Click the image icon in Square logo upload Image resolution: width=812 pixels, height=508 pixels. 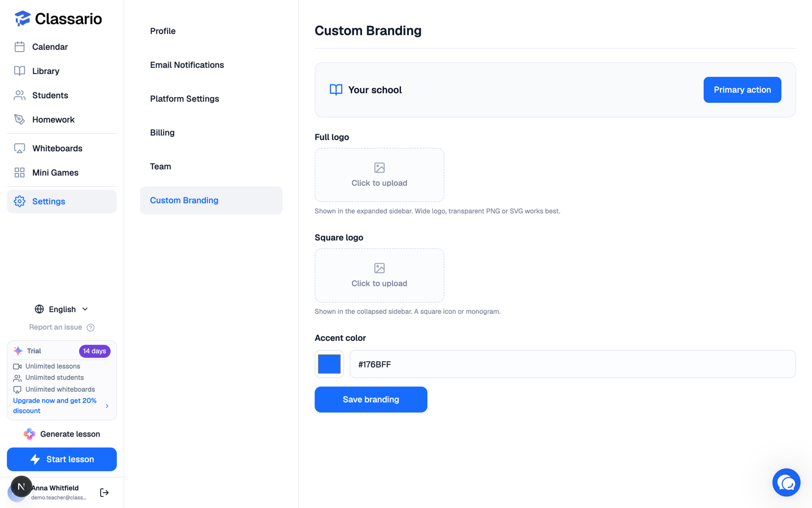pos(379,268)
